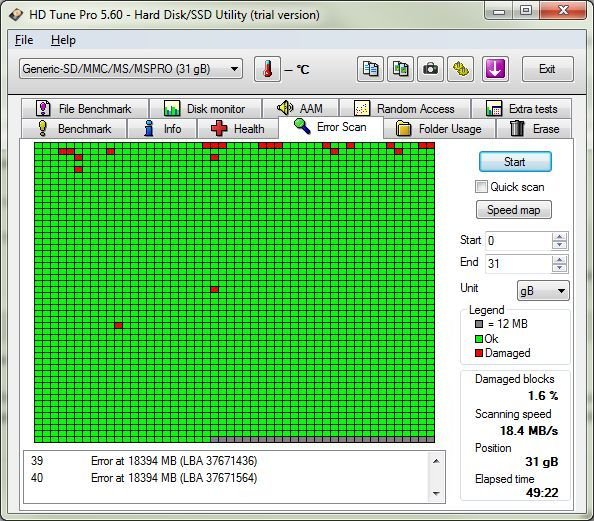Click the lone damaged red block mid-grid

(x=214, y=289)
